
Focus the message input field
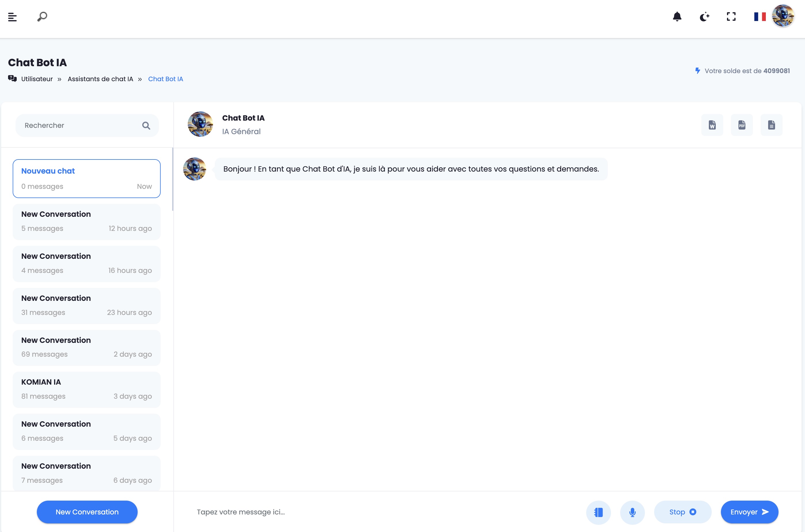(383, 512)
